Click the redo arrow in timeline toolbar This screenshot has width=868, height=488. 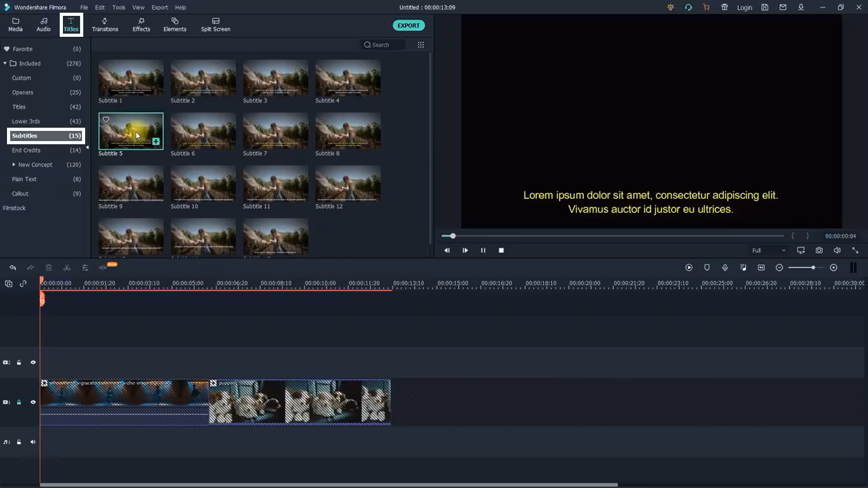(x=30, y=268)
